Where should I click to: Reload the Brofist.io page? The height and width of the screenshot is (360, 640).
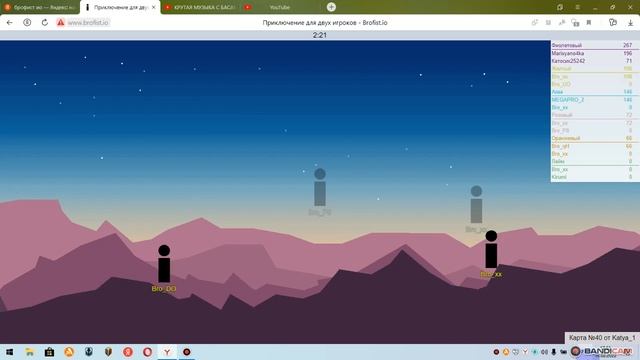44,22
